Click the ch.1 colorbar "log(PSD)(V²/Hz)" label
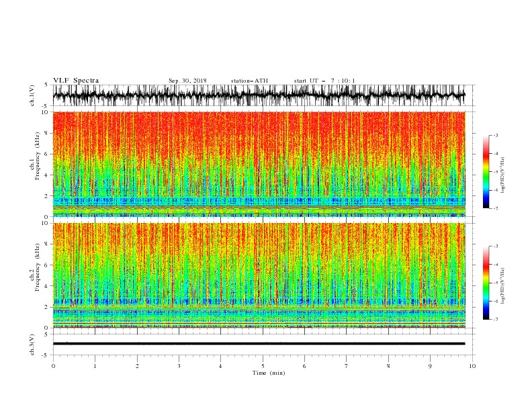532x411 pixels. coord(502,175)
